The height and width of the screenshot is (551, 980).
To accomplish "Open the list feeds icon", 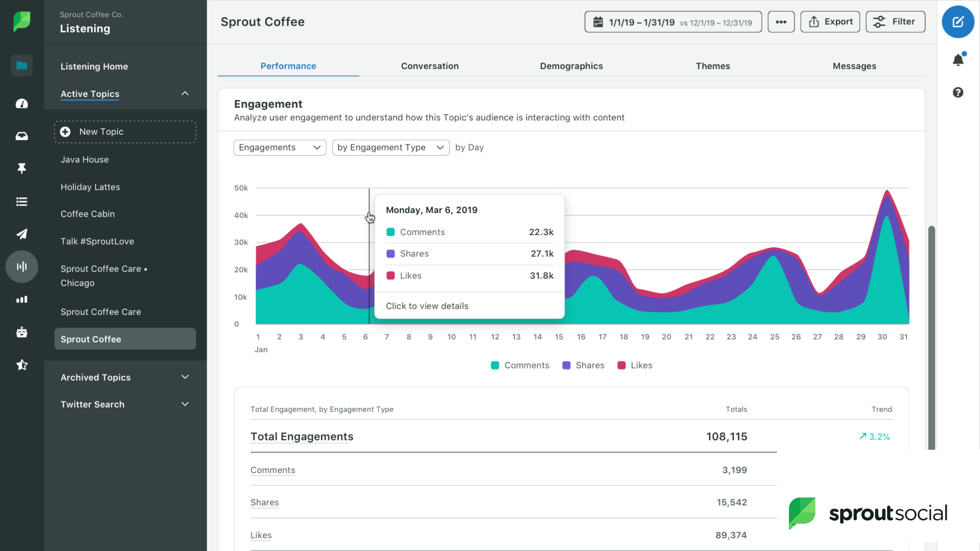I will click(x=21, y=202).
